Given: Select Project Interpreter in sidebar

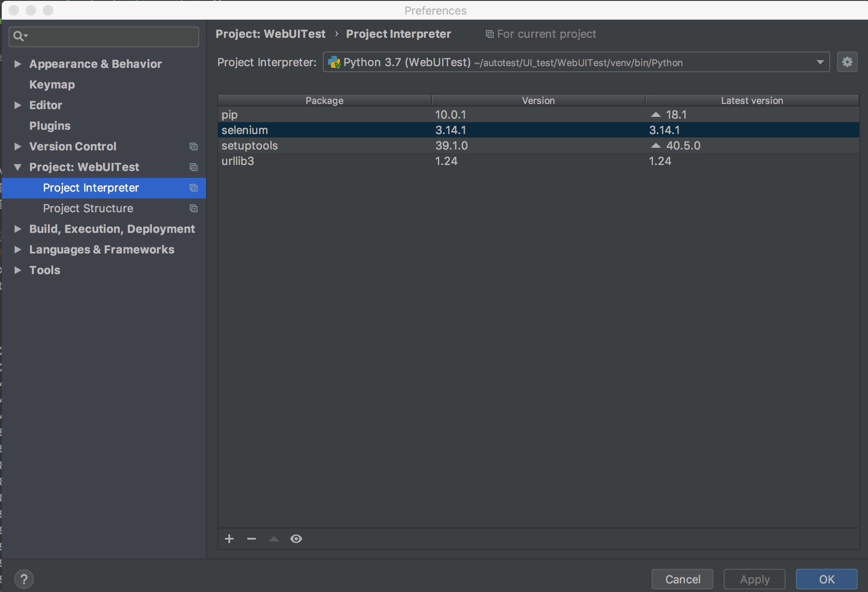Looking at the screenshot, I should [x=104, y=188].
